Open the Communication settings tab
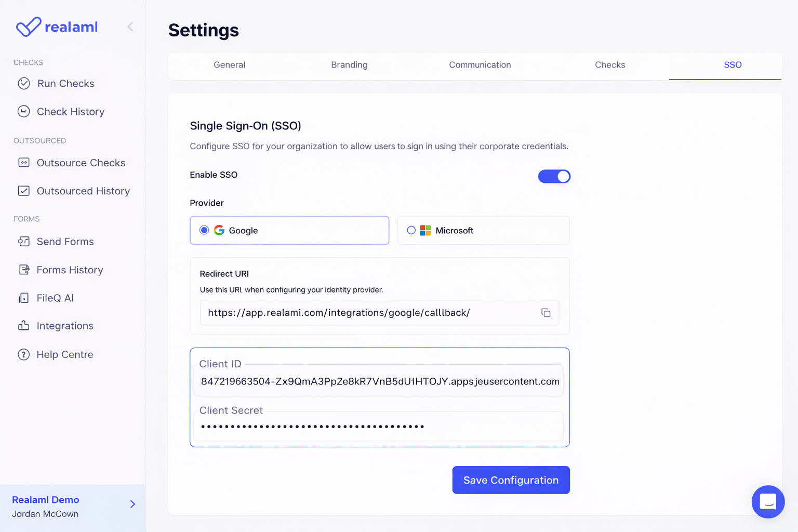This screenshot has width=798, height=532. click(480, 65)
